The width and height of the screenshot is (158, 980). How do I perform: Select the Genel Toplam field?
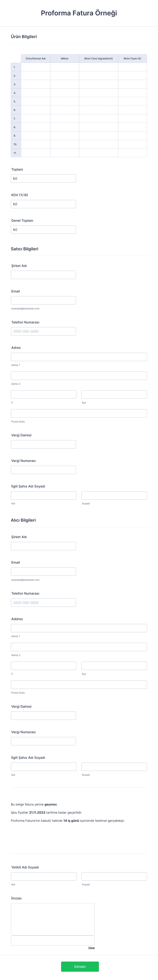(x=43, y=229)
